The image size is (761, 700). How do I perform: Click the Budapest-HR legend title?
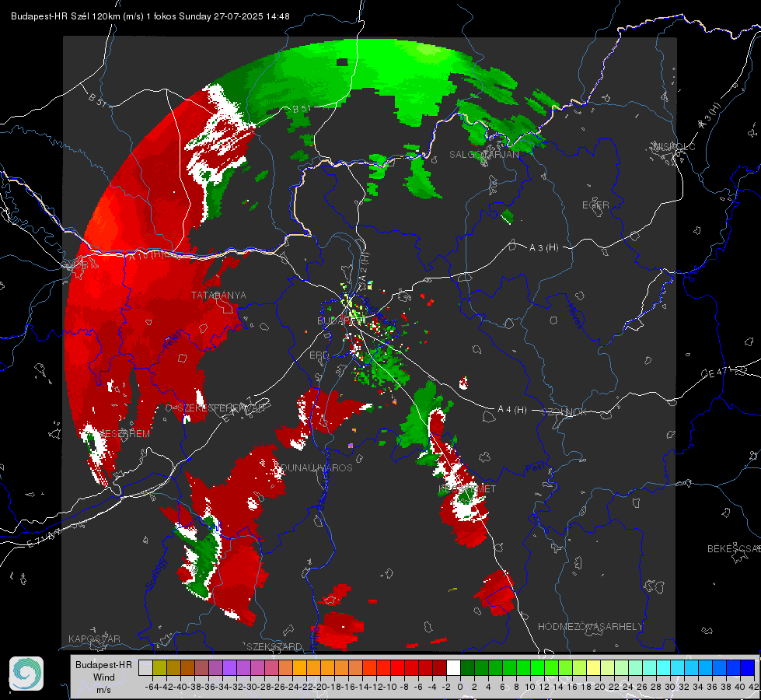point(103,664)
